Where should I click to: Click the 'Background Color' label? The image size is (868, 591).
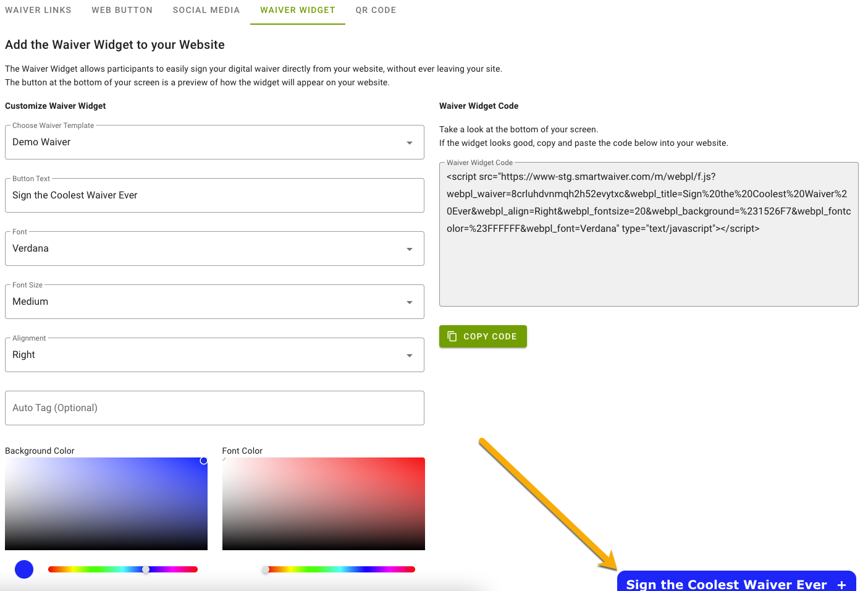[40, 451]
